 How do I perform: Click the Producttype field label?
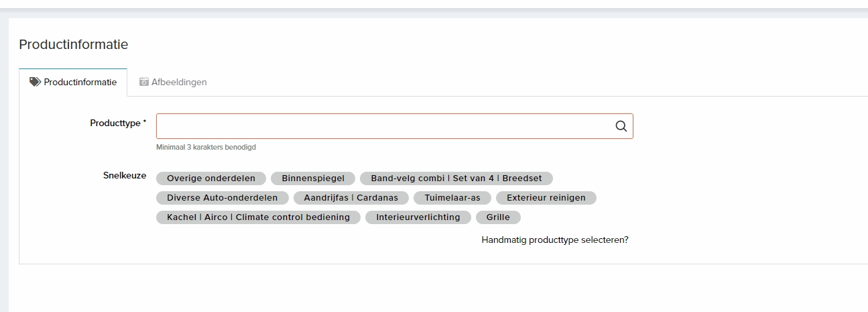(117, 123)
